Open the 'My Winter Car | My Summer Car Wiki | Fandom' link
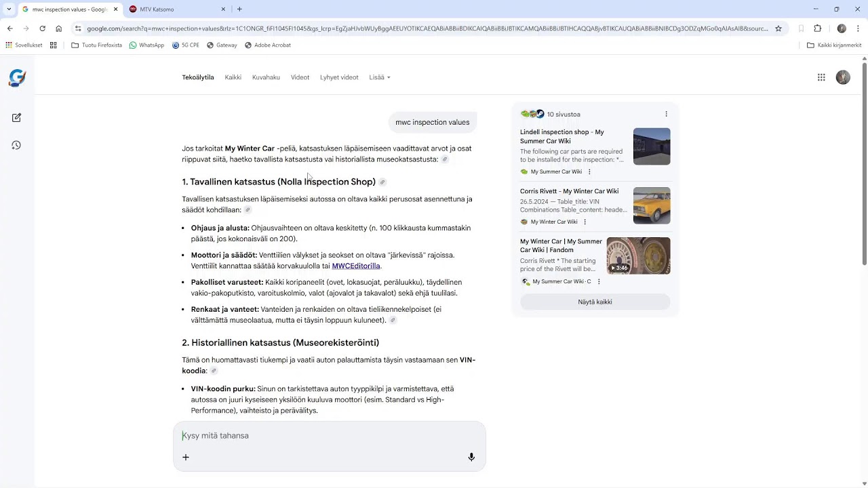868x488 pixels. pyautogui.click(x=561, y=246)
